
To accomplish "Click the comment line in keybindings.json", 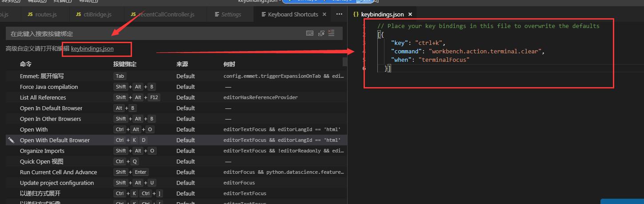I will 488,26.
